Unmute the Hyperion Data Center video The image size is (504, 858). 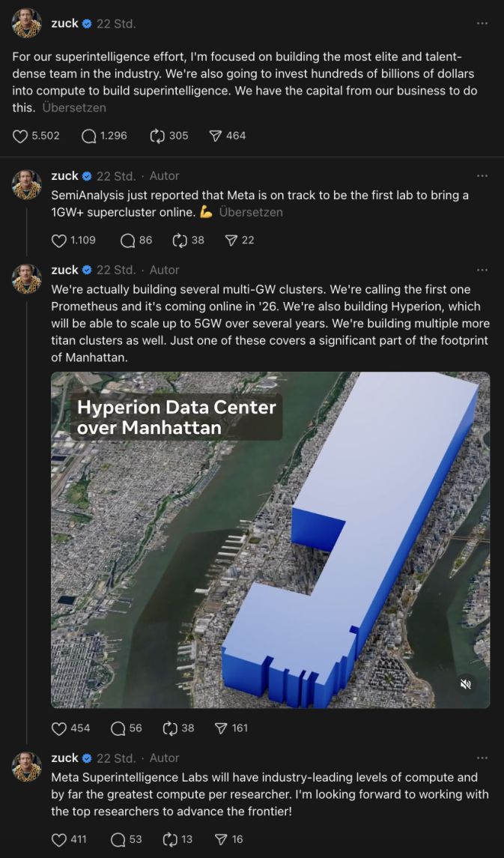point(465,684)
